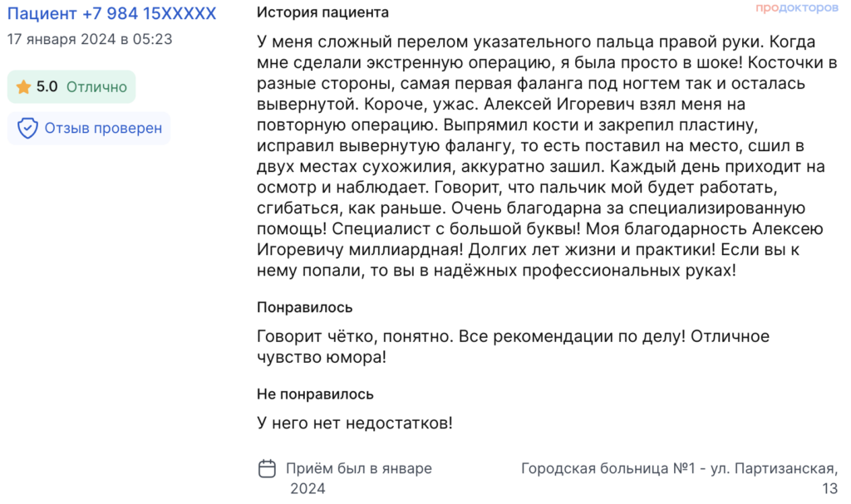Screen dimensions: 851x504
Task: Open the 'Городская больница №1' clinic address
Action: point(680,478)
